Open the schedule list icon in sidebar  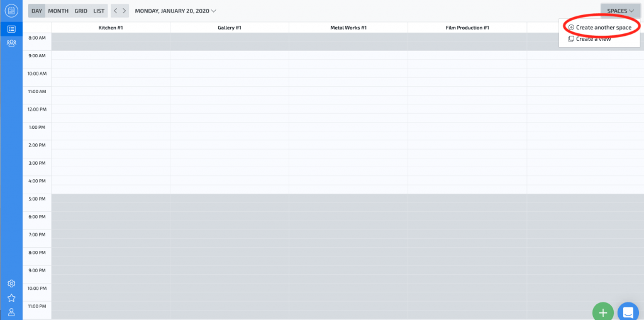click(11, 29)
